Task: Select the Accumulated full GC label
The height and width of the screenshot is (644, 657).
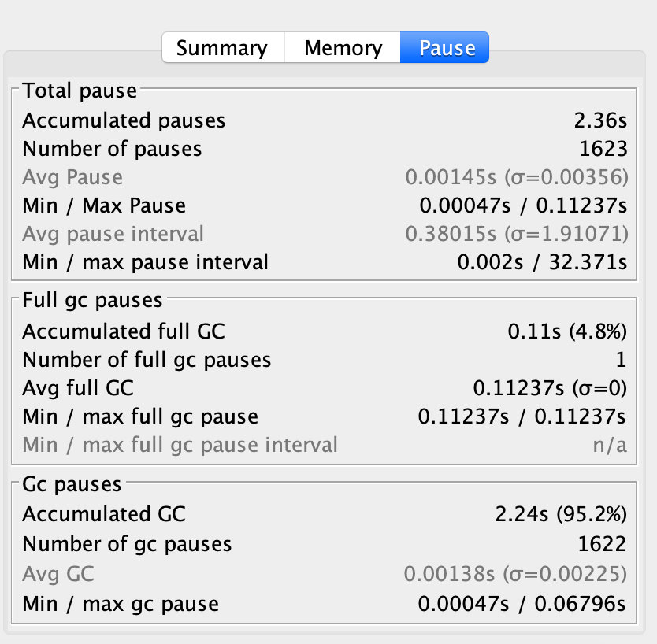Action: coord(124,331)
